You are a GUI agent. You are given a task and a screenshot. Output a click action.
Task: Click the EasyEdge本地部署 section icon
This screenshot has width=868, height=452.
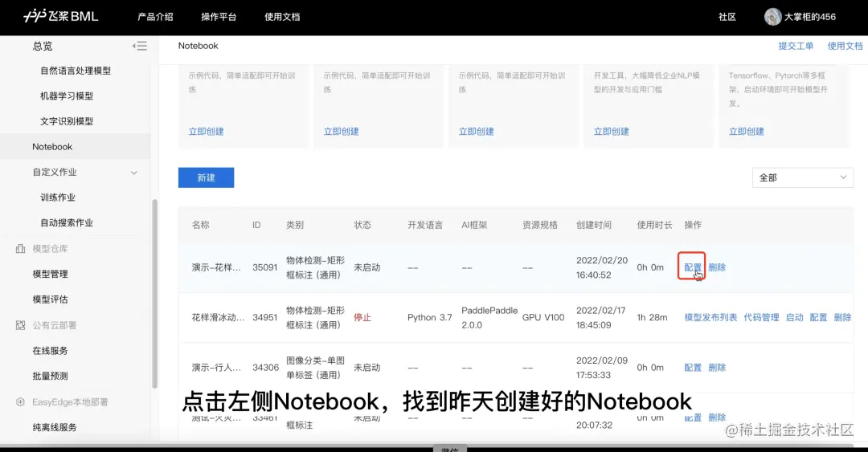coord(20,402)
